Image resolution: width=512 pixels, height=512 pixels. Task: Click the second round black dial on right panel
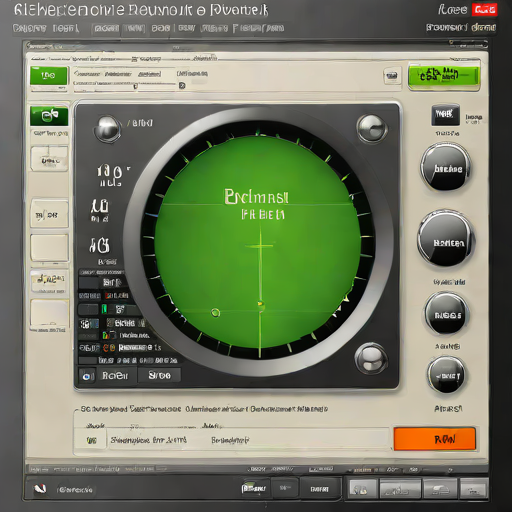coord(446,239)
